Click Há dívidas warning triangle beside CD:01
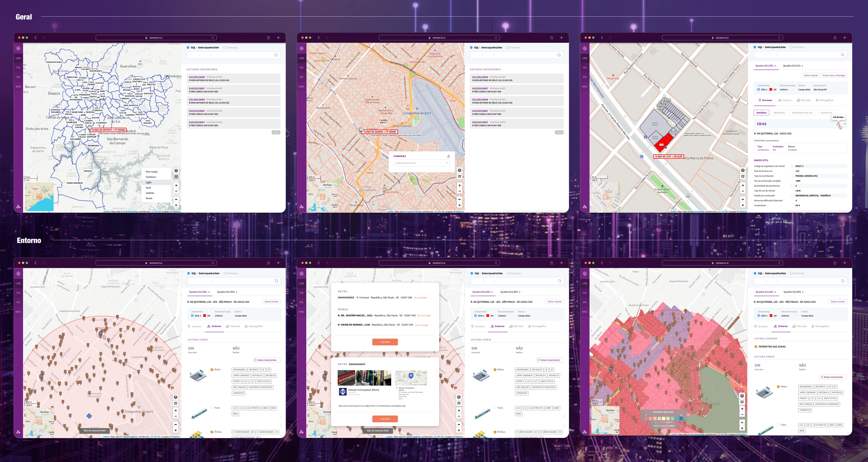This screenshot has width=868, height=462. (x=838, y=124)
